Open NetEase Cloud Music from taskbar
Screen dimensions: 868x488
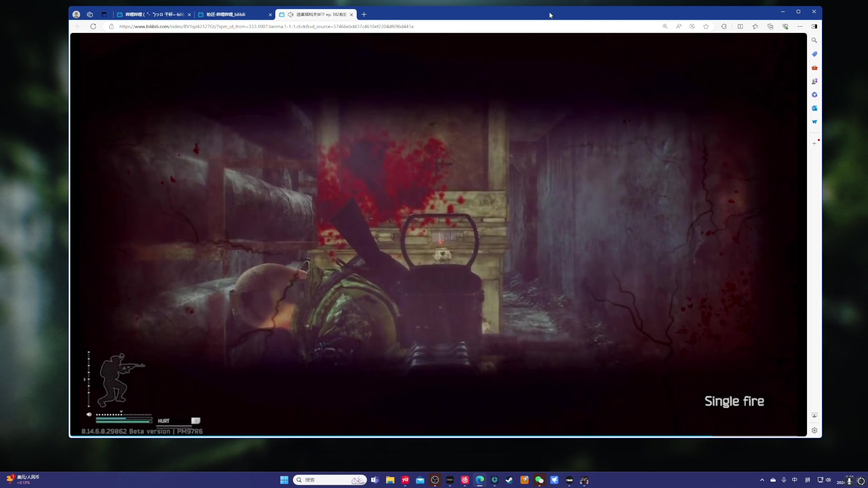coord(465,480)
